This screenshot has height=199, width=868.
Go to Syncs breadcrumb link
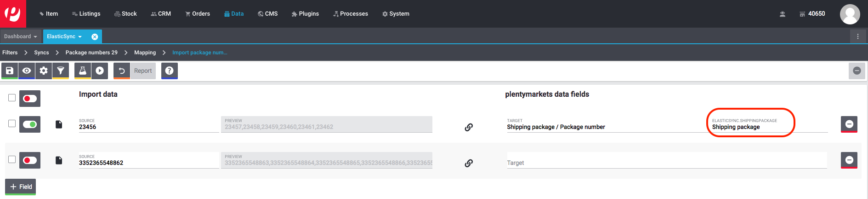pyautogui.click(x=41, y=53)
